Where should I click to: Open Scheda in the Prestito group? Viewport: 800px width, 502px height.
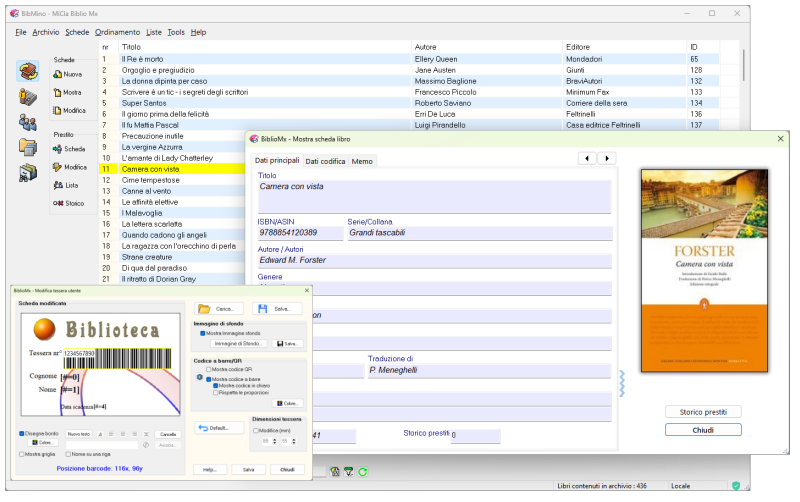tap(69, 149)
